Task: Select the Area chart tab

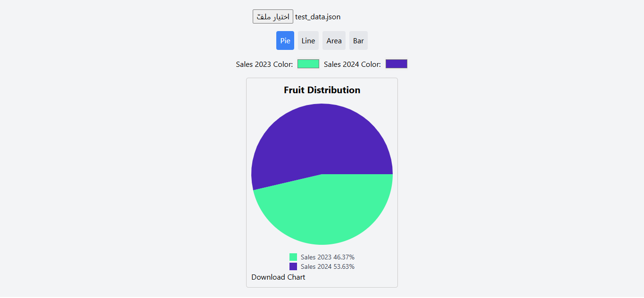Action: [334, 40]
